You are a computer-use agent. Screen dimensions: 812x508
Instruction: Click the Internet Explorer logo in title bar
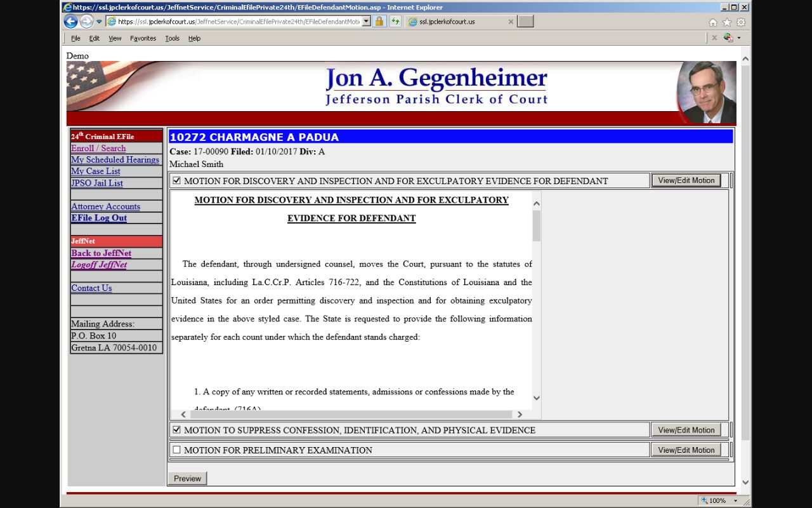pos(67,7)
